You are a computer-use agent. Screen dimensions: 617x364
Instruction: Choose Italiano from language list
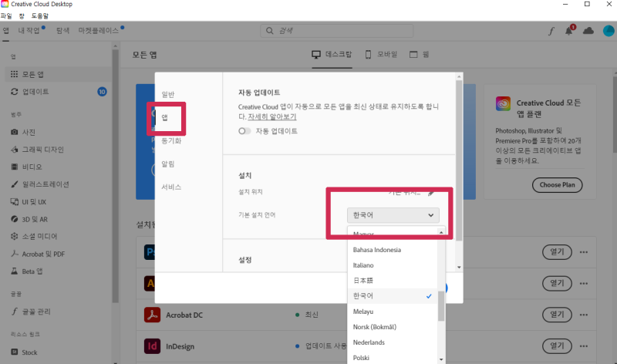[x=393, y=265]
